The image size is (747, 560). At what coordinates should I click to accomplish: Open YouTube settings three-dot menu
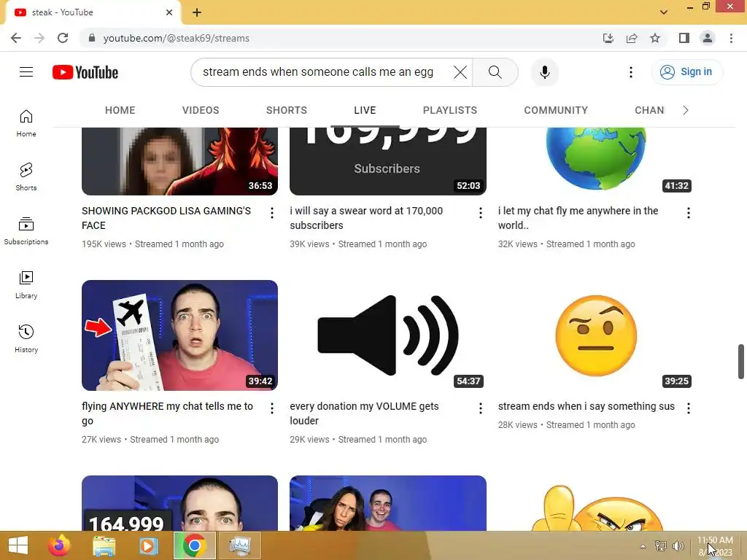[631, 72]
